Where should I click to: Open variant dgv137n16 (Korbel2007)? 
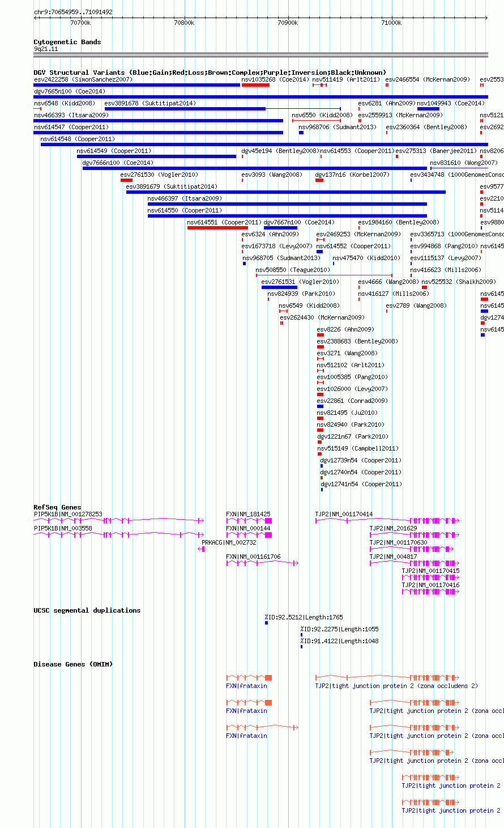[353, 175]
